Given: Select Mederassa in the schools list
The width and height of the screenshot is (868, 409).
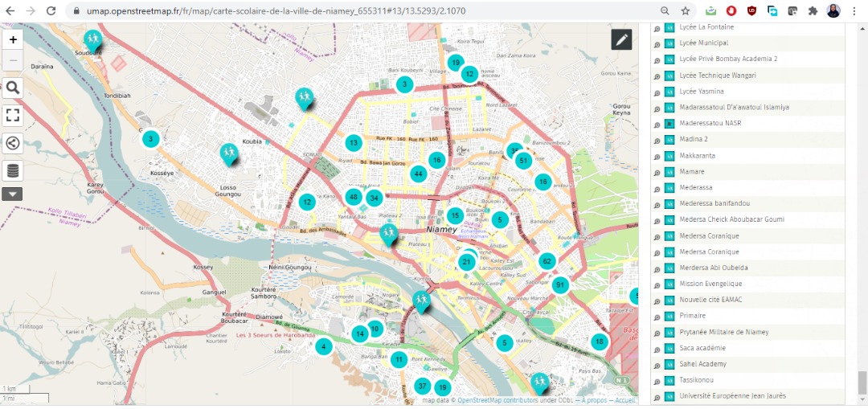Looking at the screenshot, I should coord(696,187).
